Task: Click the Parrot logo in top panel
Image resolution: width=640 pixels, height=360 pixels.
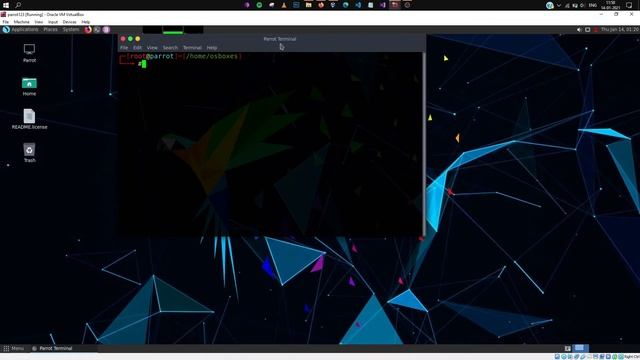Action: point(6,29)
